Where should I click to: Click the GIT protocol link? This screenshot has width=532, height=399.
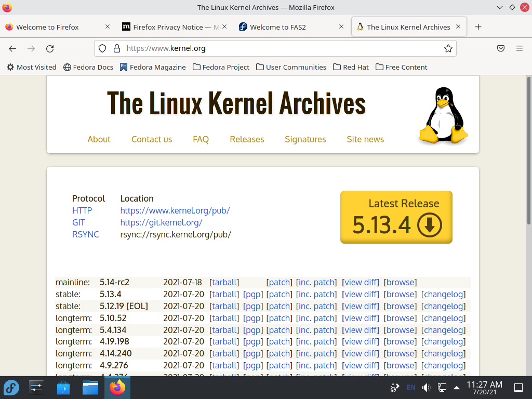click(78, 222)
